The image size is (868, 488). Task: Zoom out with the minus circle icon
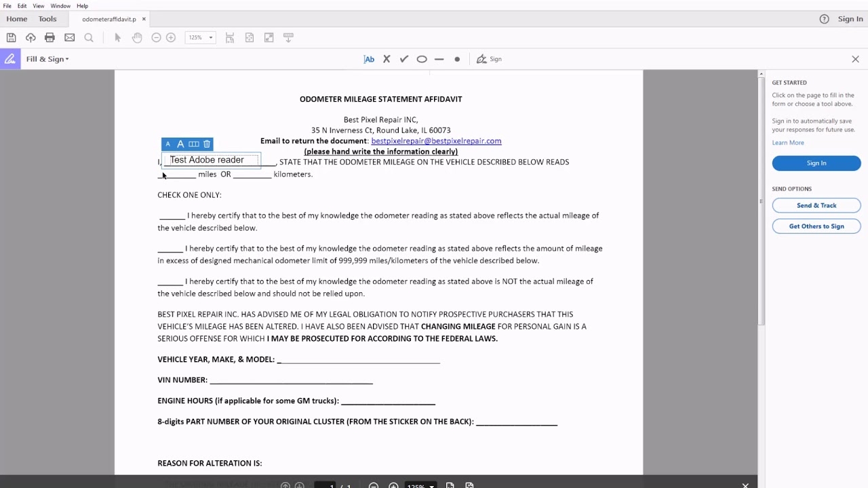coord(156,37)
